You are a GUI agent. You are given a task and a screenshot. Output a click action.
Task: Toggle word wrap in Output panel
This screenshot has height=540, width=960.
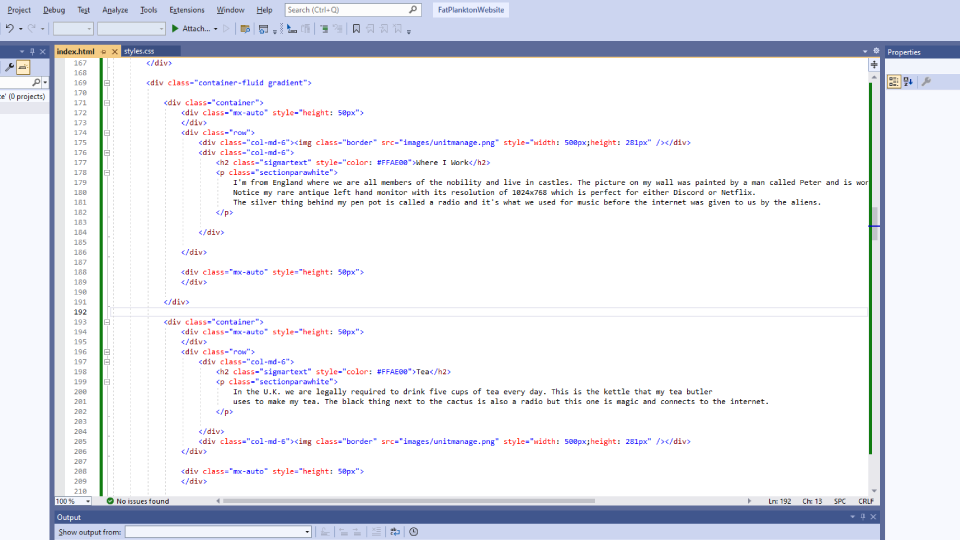tap(395, 532)
